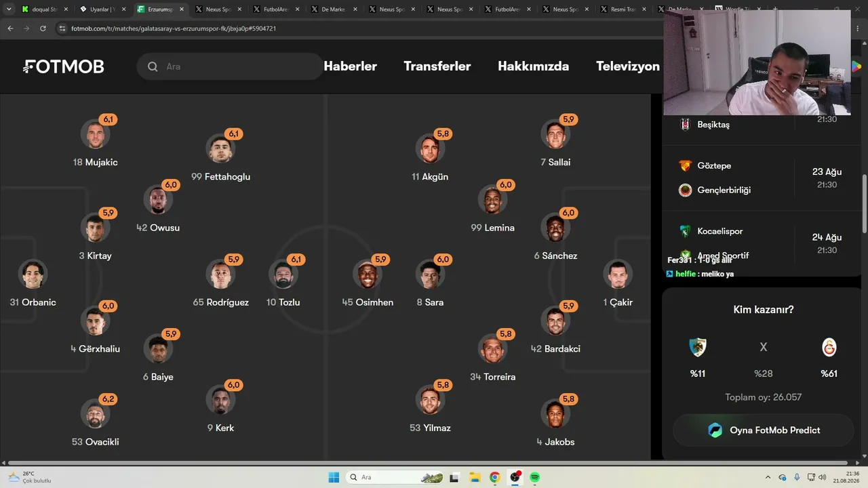Open Ovacikli's player avatar
Screen dimensions: 868x488
[x=96, y=414]
